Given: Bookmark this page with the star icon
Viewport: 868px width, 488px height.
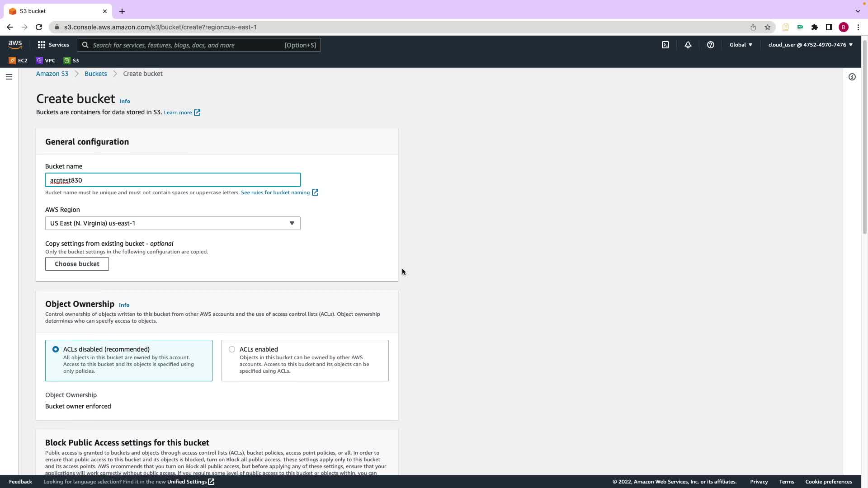Looking at the screenshot, I should (x=767, y=27).
